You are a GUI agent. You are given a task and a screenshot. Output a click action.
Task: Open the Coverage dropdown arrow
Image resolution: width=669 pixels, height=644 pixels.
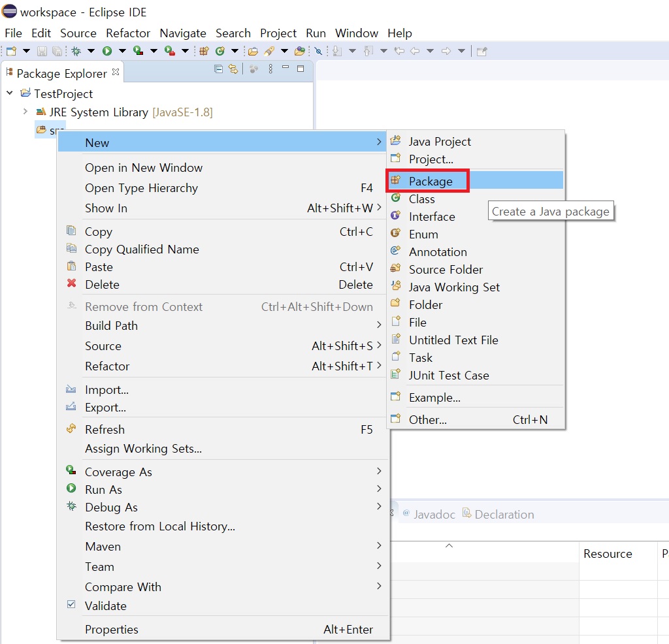coord(154,51)
